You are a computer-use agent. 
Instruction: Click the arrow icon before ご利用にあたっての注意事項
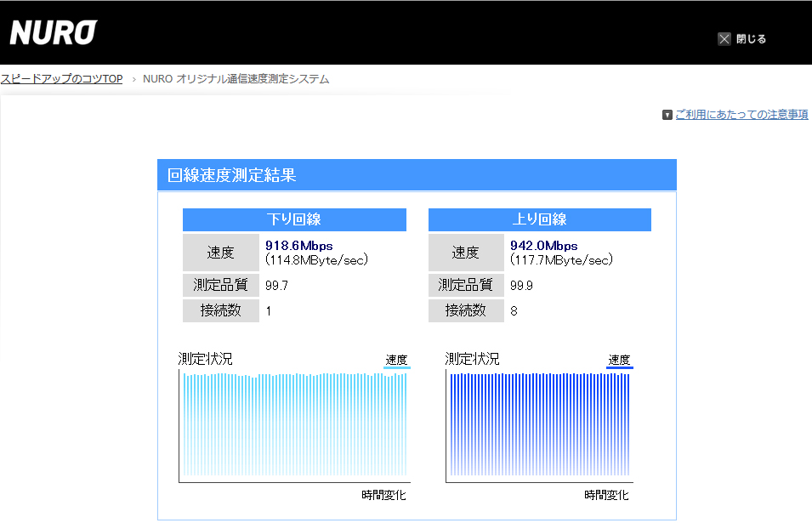click(667, 115)
